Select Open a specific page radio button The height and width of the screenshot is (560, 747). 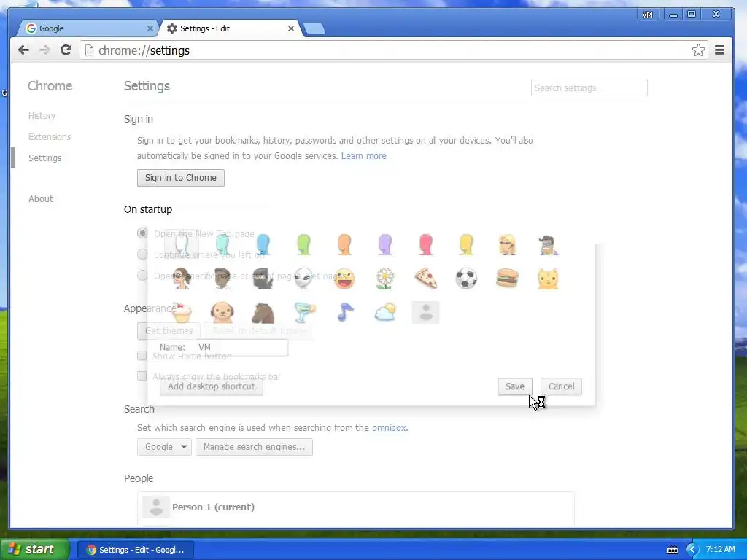142,275
